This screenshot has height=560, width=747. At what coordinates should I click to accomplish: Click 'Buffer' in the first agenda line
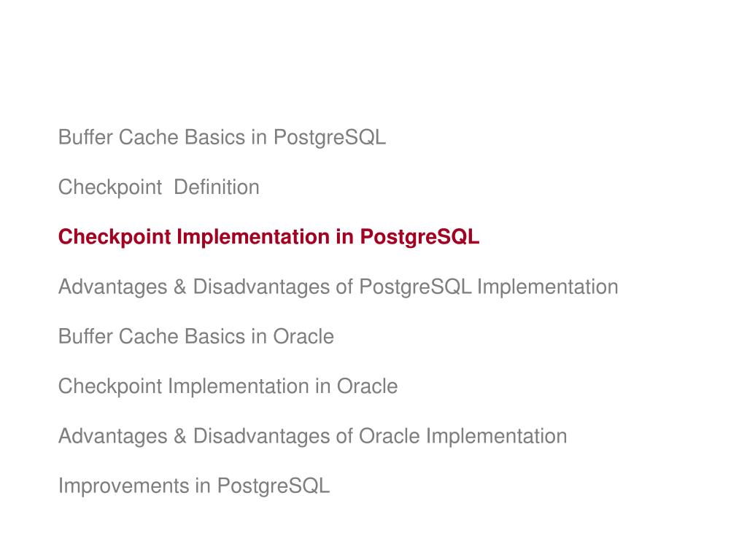[85, 138]
